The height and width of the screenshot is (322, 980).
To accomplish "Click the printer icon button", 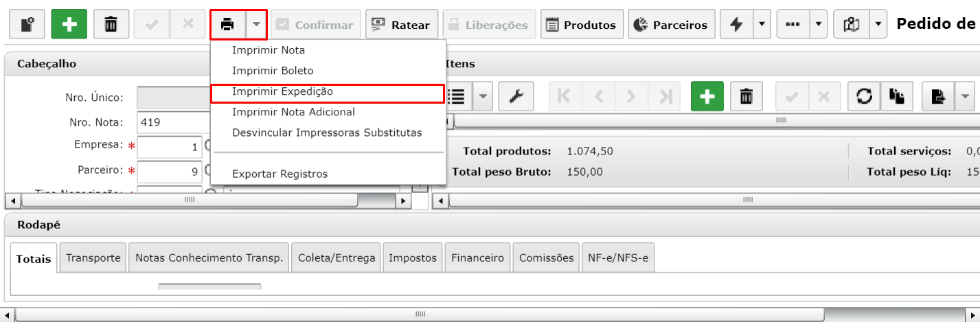I will click(228, 25).
